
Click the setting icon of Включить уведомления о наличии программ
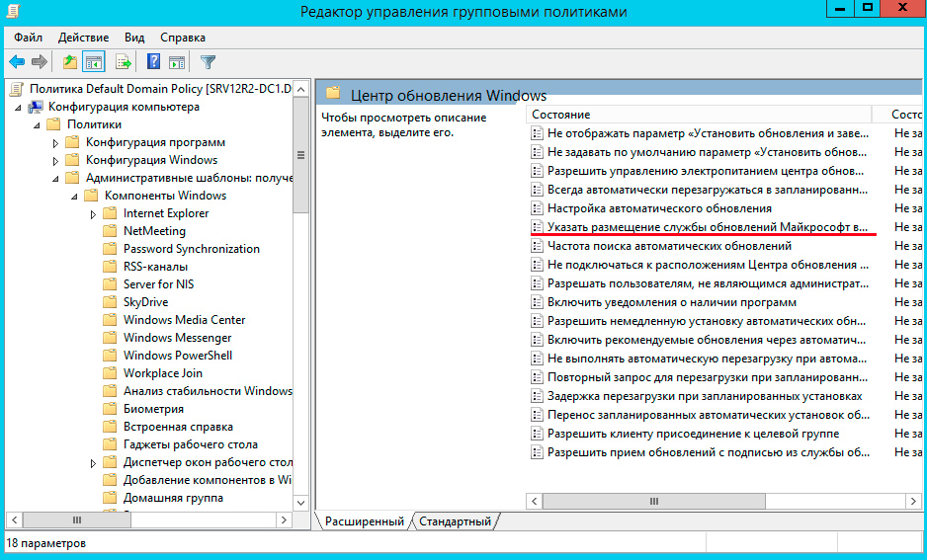click(537, 302)
